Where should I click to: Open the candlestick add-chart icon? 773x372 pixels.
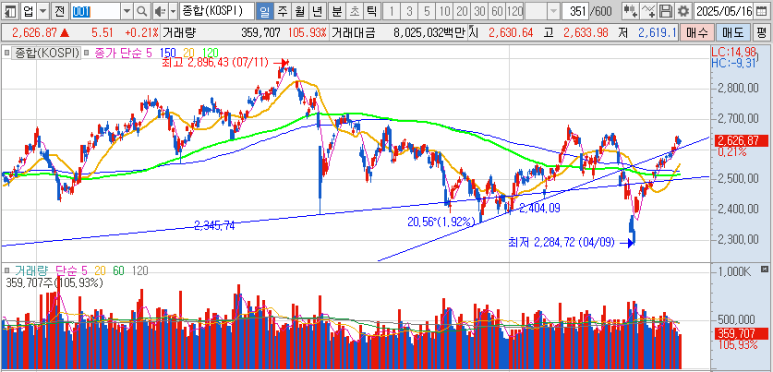[630, 11]
